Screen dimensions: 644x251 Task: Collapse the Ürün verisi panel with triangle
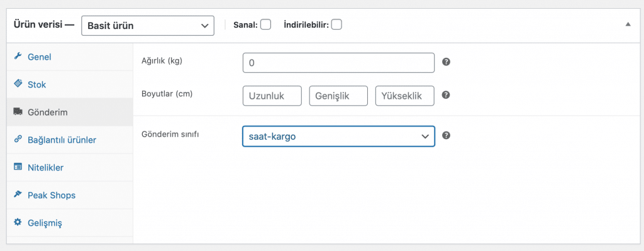click(x=628, y=25)
